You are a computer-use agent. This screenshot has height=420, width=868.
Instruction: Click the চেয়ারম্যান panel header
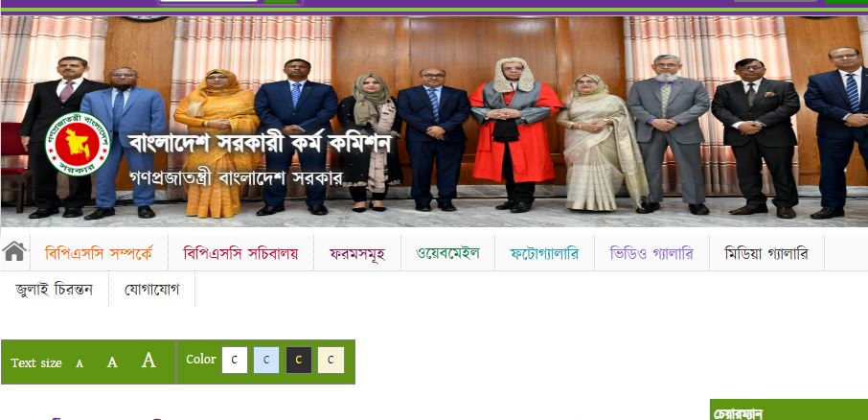pyautogui.click(x=788, y=410)
